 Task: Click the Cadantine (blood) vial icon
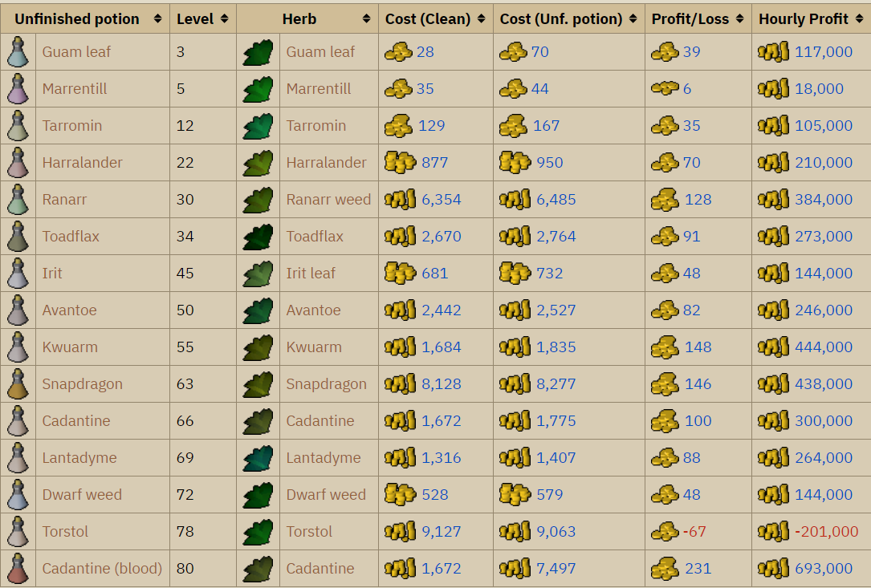point(18,568)
